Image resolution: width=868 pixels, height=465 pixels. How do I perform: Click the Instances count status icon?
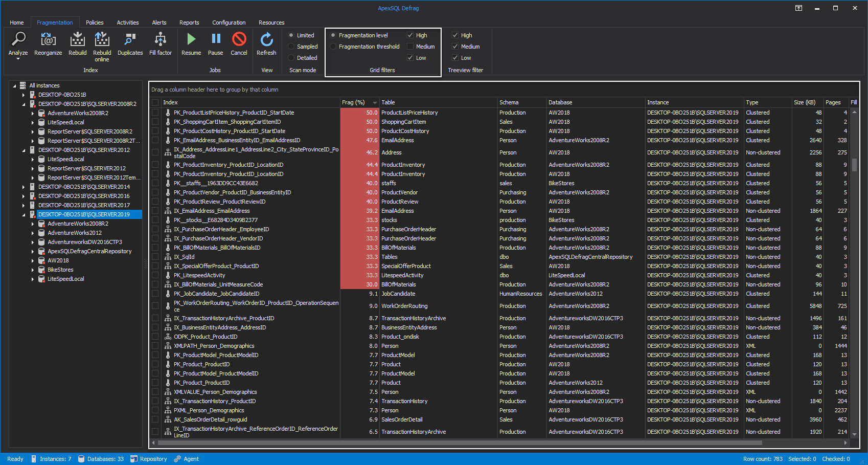tap(34, 459)
